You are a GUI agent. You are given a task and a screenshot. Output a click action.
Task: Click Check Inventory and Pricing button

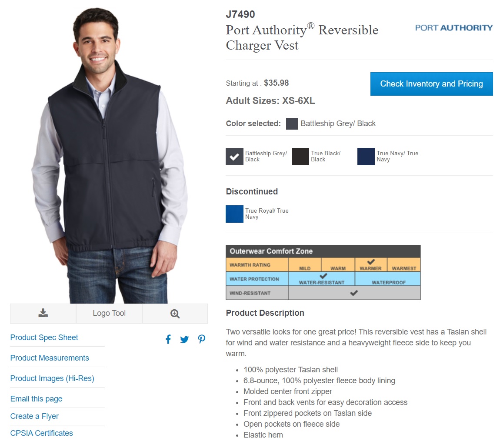(431, 84)
